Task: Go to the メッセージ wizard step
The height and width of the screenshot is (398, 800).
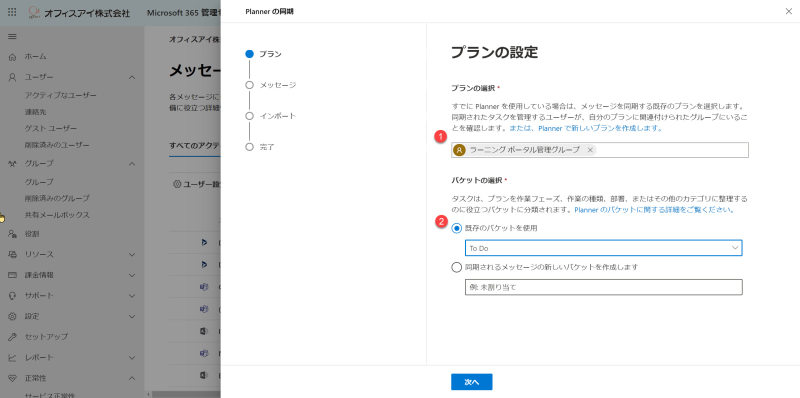Action: pyautogui.click(x=270, y=85)
